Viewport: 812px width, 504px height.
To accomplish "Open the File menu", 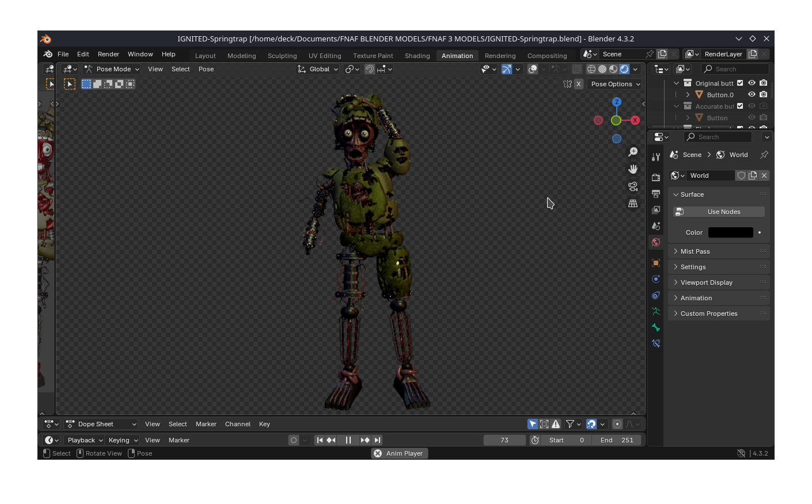I will click(63, 54).
